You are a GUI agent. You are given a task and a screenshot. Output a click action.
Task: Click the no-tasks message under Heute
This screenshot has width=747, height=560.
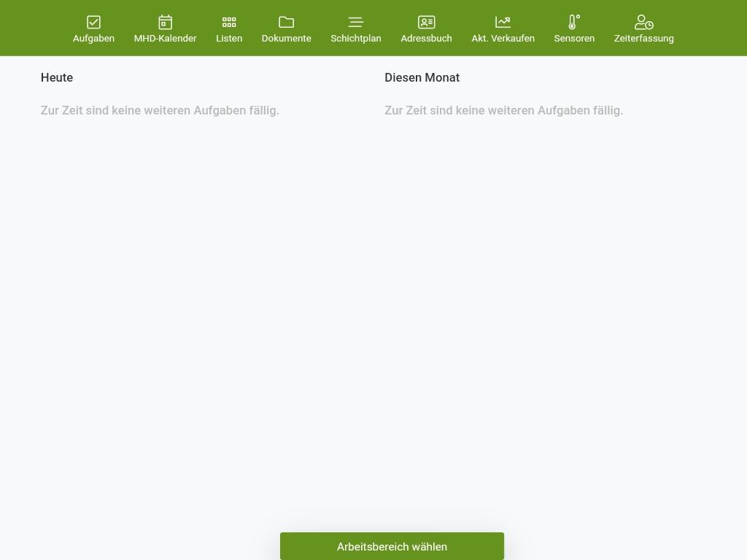click(x=160, y=111)
